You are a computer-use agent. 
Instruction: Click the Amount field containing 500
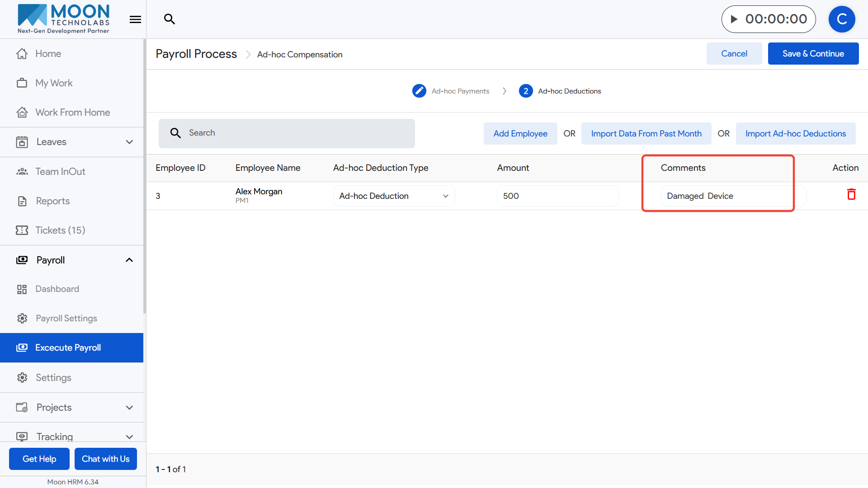[x=557, y=196]
